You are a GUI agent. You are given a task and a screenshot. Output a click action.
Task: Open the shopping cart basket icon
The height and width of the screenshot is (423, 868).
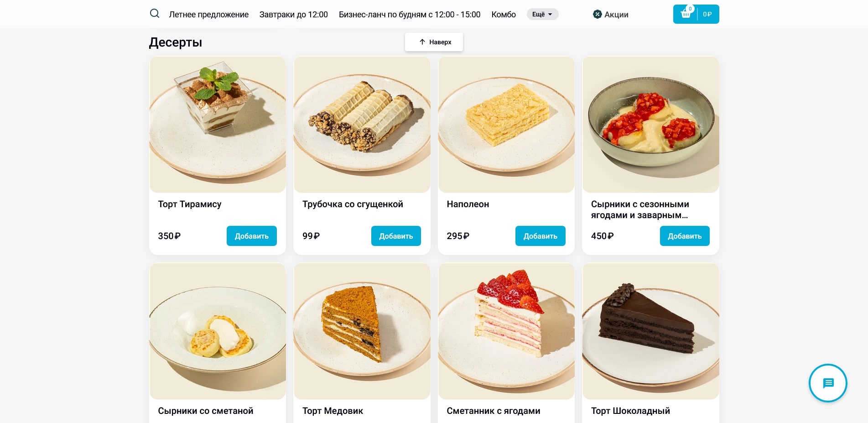[686, 14]
